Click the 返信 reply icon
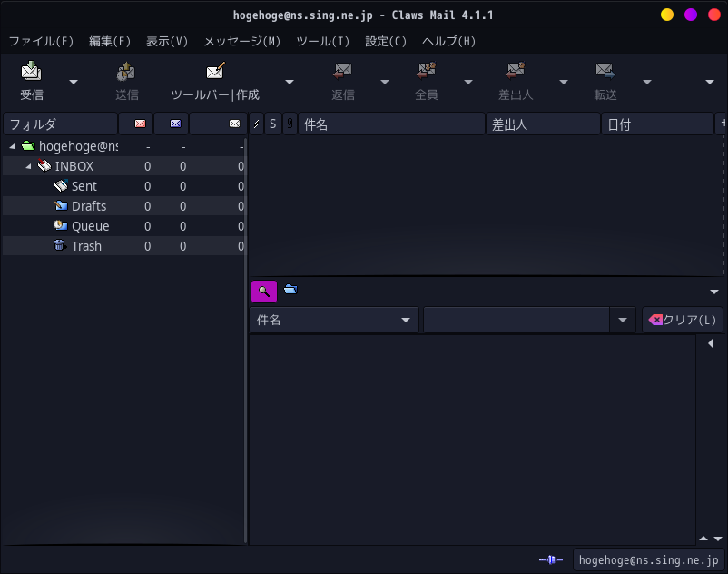The width and height of the screenshot is (728, 574). (x=342, y=71)
